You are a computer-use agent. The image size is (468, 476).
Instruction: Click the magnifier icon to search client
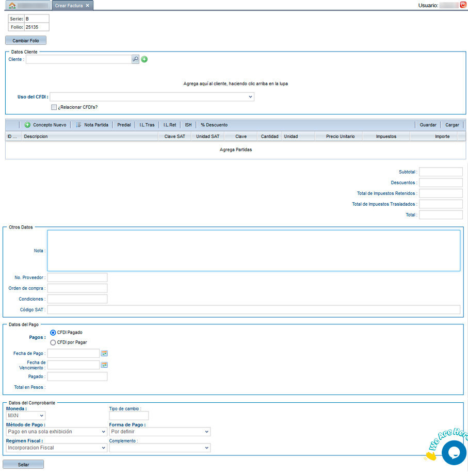[x=135, y=59]
